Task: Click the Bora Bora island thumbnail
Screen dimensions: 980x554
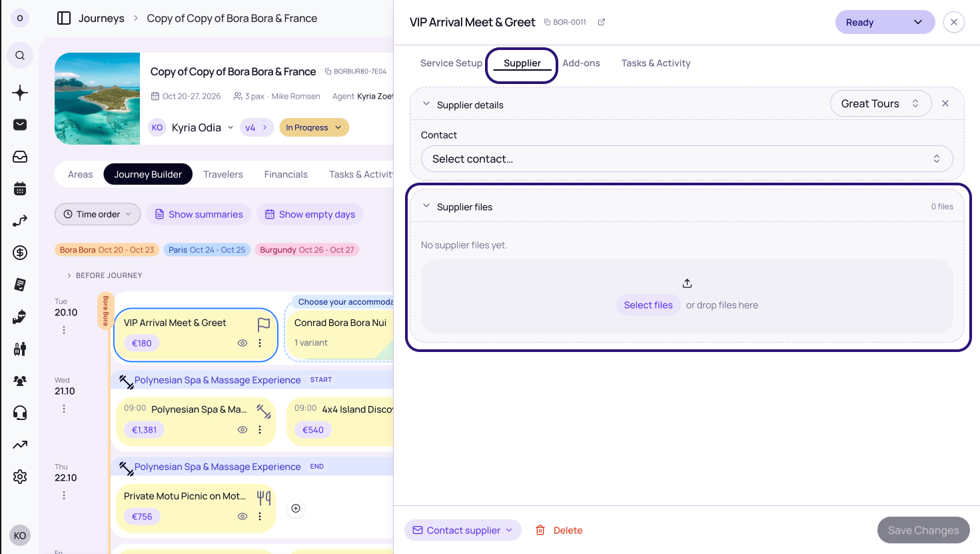Action: tap(97, 99)
